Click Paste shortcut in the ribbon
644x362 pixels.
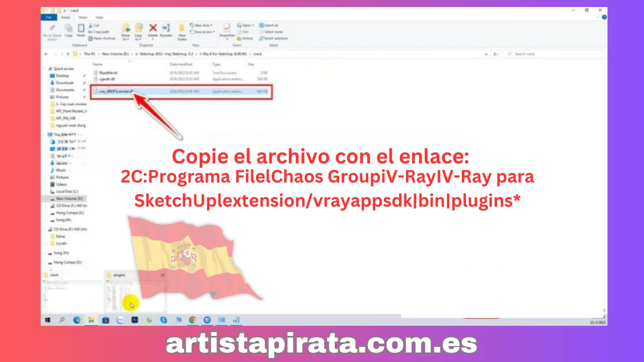[102, 38]
